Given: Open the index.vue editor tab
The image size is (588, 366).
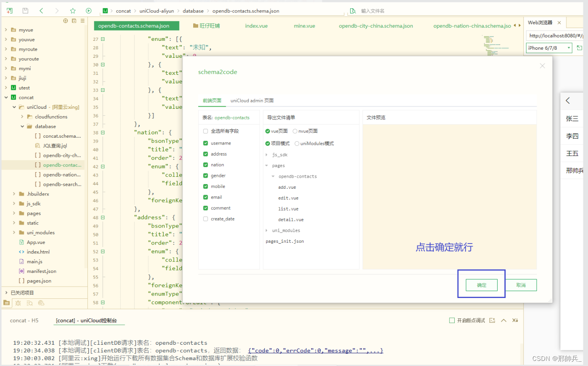Looking at the screenshot, I should point(256,26).
